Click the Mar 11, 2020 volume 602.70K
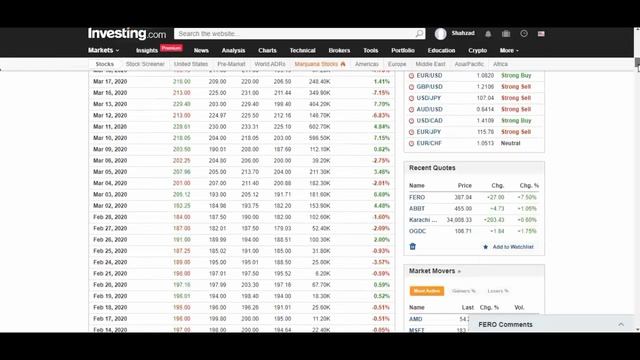640x360 pixels. (320, 127)
